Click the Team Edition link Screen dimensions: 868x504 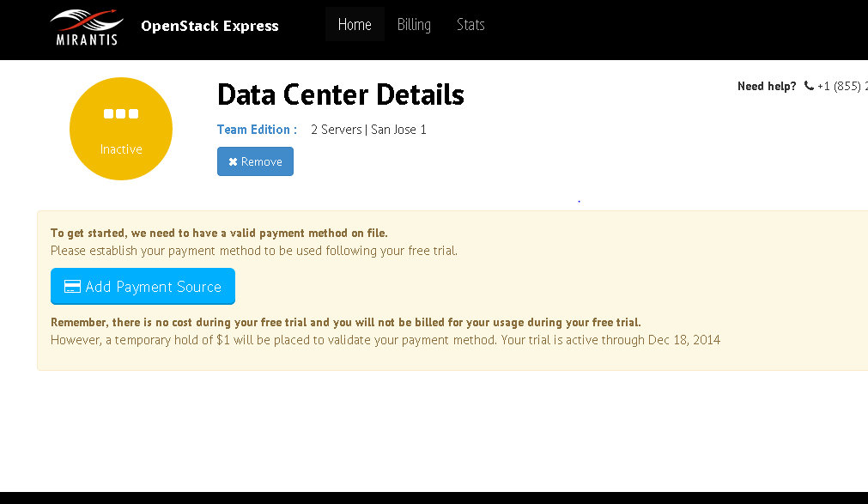[x=257, y=130]
